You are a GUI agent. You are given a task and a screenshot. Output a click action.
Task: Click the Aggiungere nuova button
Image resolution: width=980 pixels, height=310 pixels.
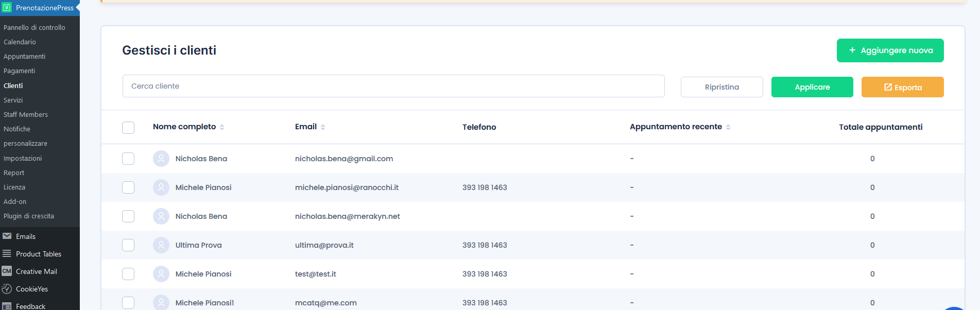[890, 50]
